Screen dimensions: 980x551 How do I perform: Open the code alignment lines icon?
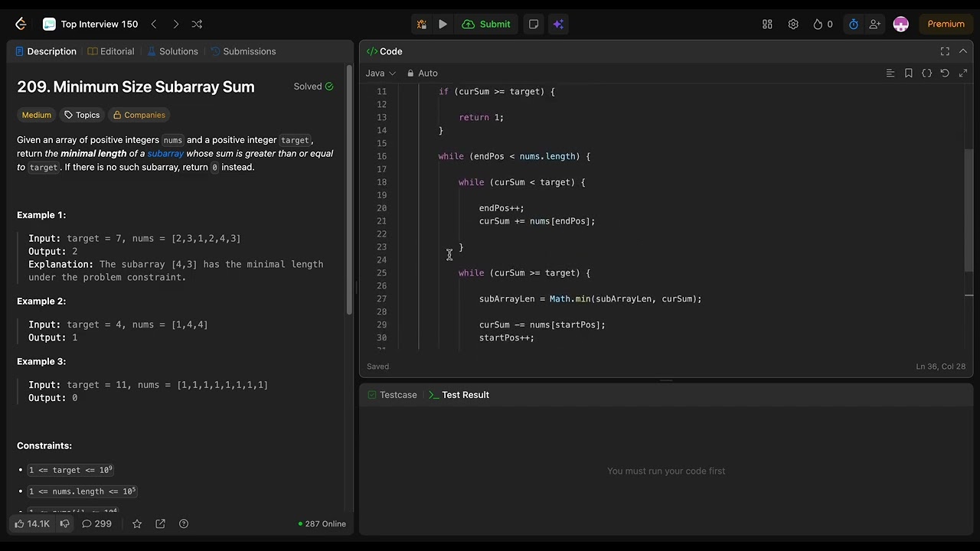tap(890, 73)
